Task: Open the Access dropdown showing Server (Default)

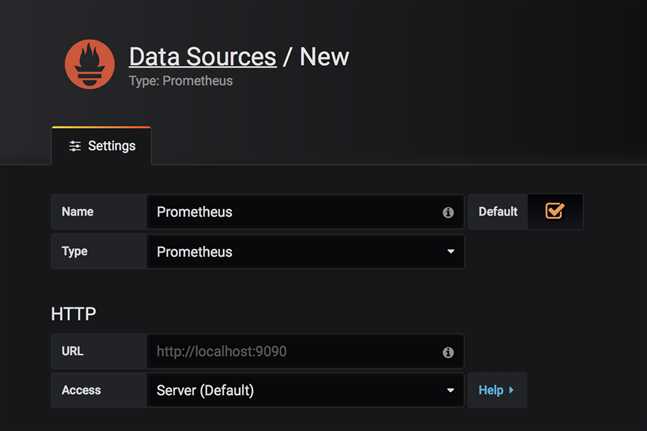Action: 305,390
